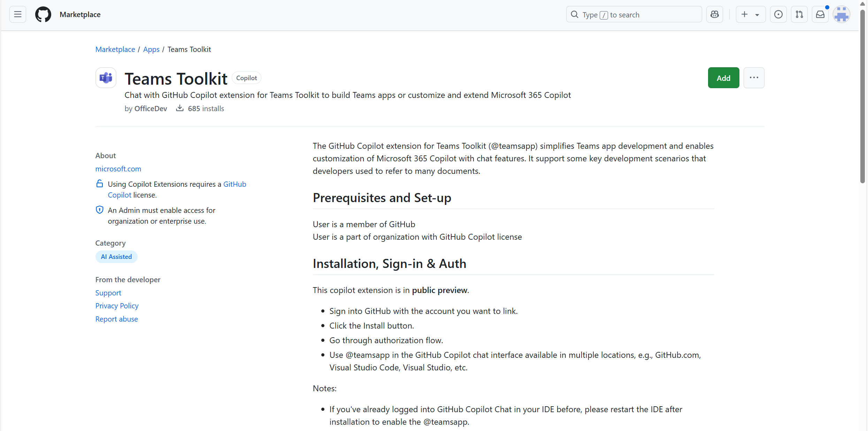Click the 'From the developer' heading
This screenshot has width=868, height=431.
coord(128,279)
